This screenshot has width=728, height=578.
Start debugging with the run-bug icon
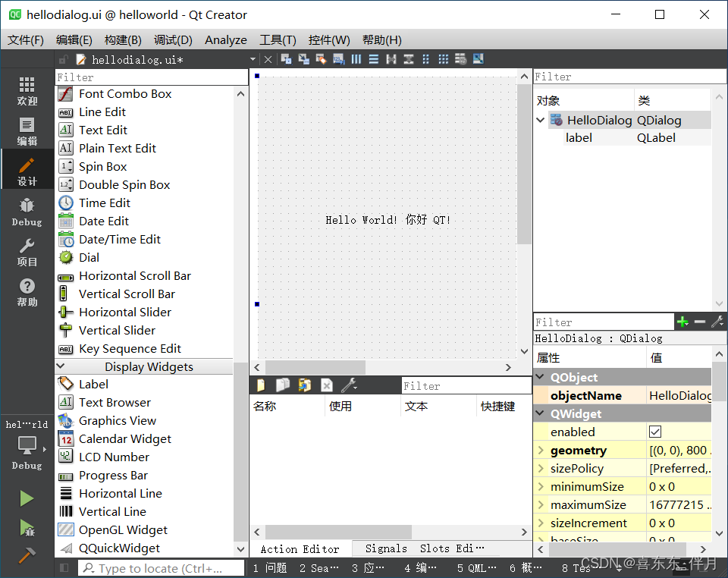pyautogui.click(x=27, y=528)
